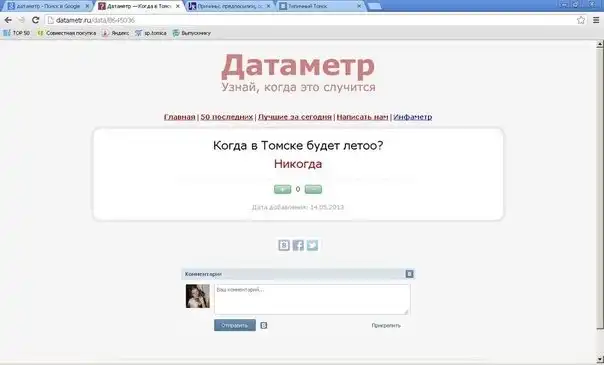
Task: Reload the page with the refresh icon
Action: point(35,20)
